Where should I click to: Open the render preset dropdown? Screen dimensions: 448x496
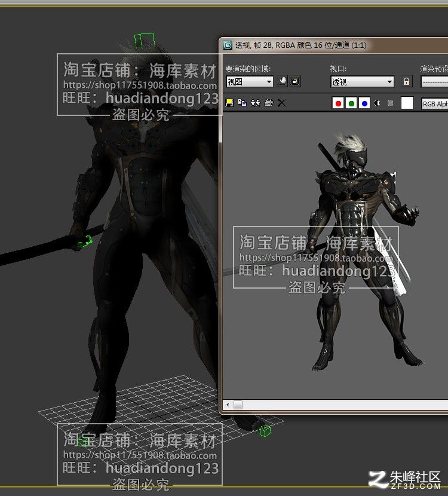(435, 82)
